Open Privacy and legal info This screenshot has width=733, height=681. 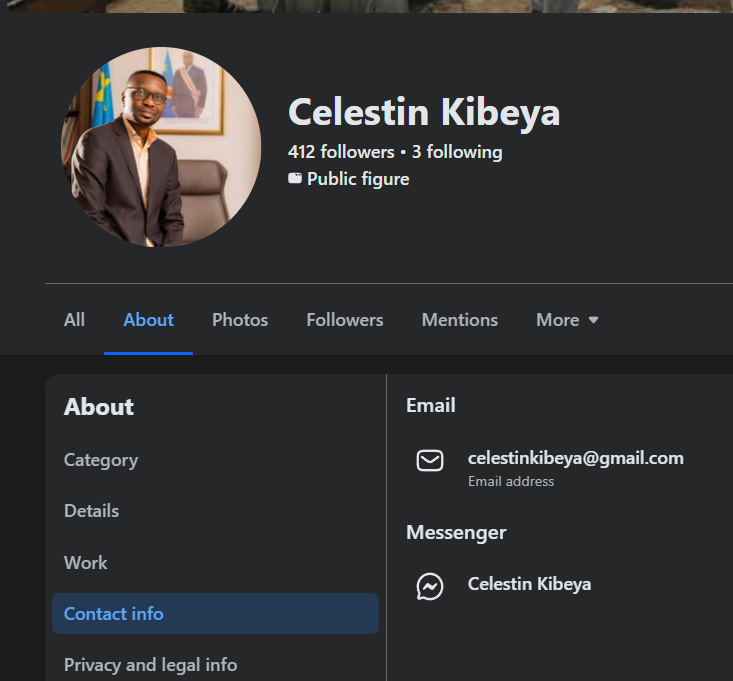pyautogui.click(x=150, y=665)
